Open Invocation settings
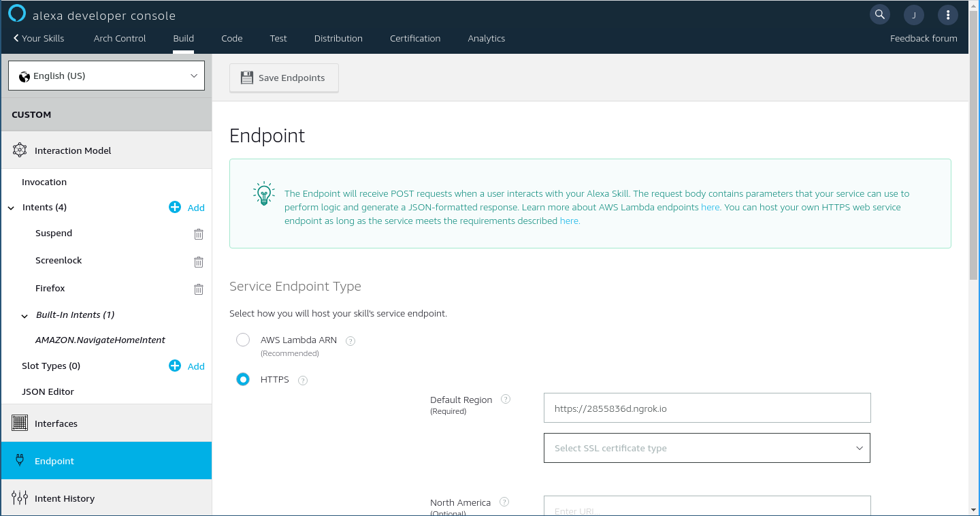The height and width of the screenshot is (516, 980). [x=44, y=182]
